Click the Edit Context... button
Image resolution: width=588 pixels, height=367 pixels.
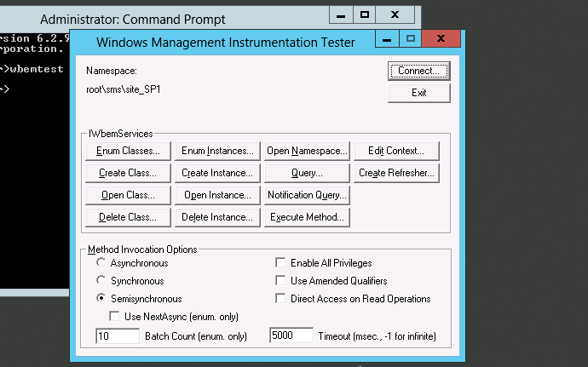[x=396, y=151]
